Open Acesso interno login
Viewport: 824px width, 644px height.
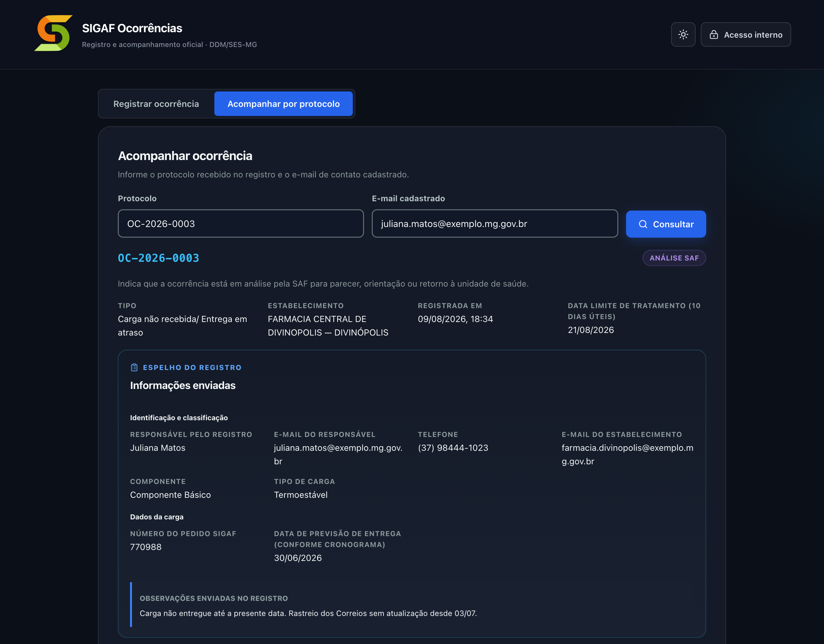745,34
